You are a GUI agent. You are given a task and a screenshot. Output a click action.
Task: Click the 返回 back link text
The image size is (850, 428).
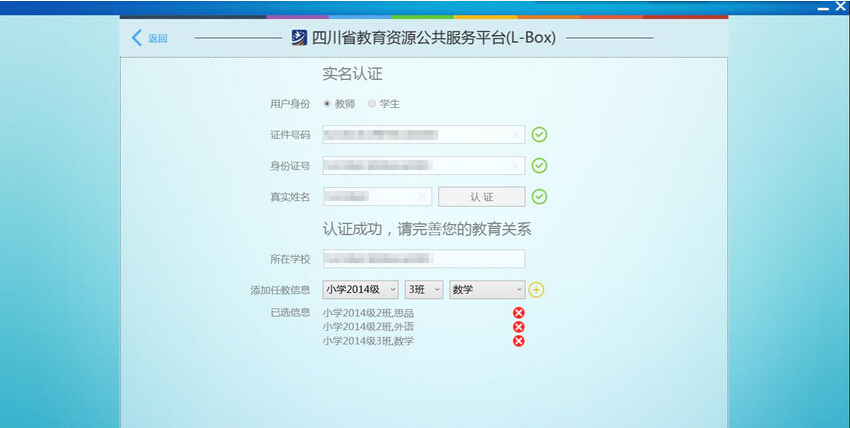(158, 38)
